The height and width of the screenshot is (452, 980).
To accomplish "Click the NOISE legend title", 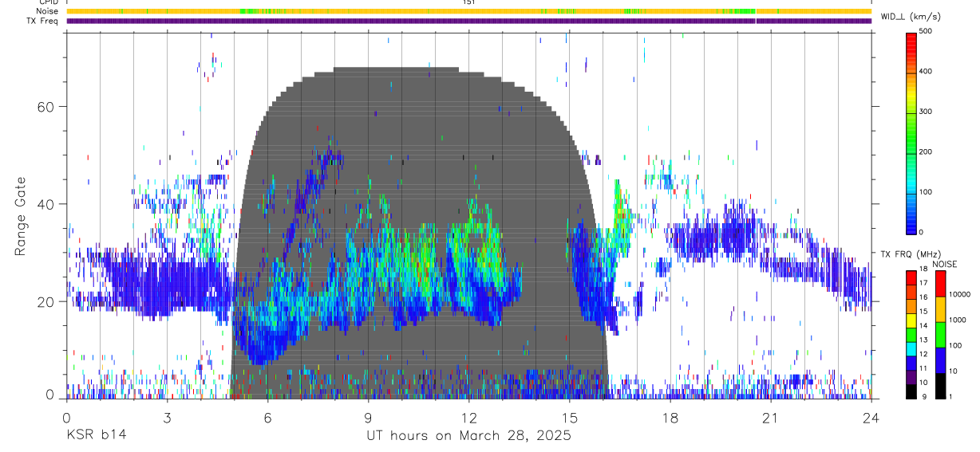I will pos(943,264).
